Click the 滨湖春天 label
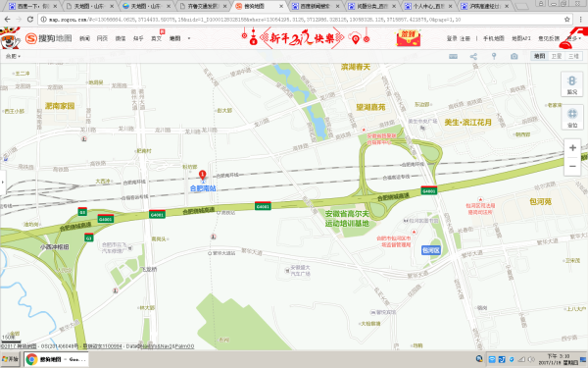 pos(356,67)
